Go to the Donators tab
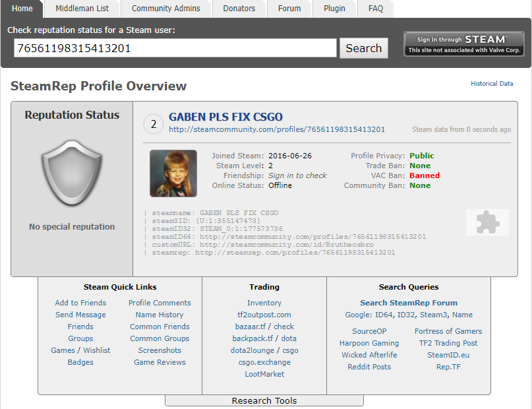 click(239, 9)
